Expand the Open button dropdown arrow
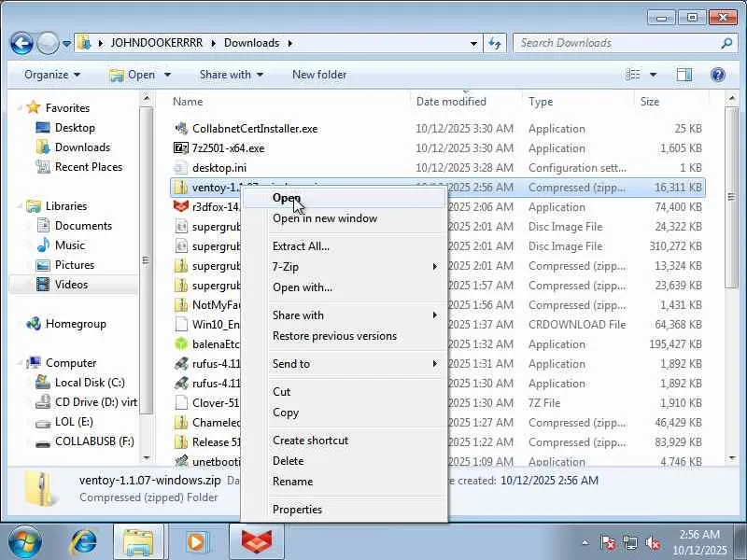The image size is (747, 560). tap(167, 75)
